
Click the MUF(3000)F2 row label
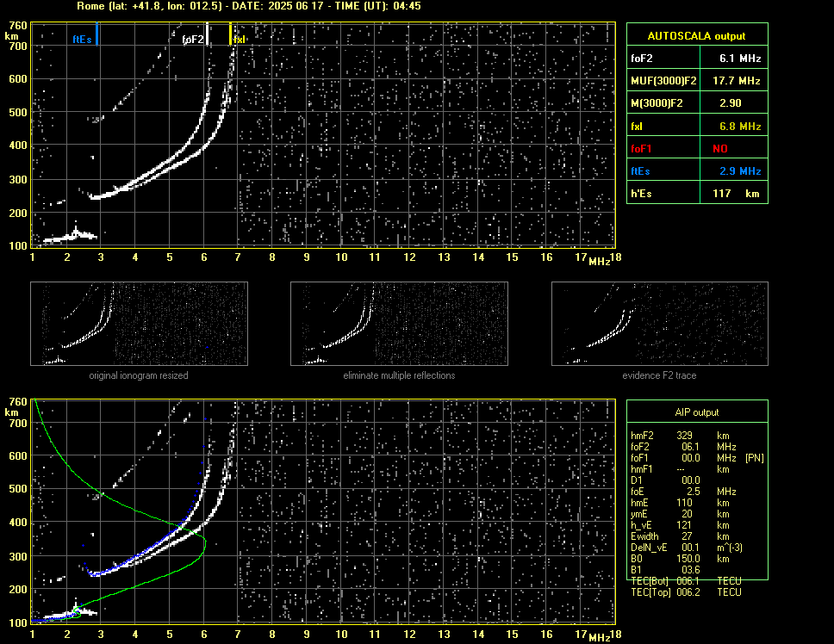(x=663, y=81)
